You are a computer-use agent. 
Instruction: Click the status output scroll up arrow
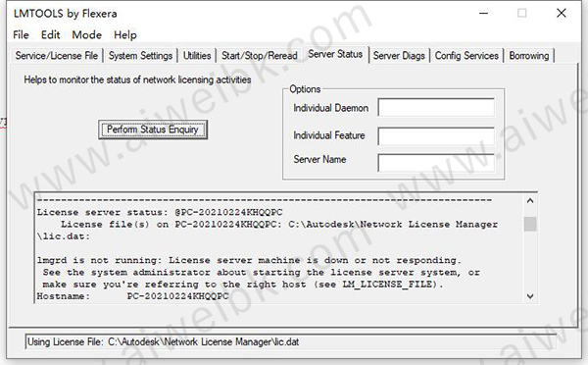click(x=530, y=201)
